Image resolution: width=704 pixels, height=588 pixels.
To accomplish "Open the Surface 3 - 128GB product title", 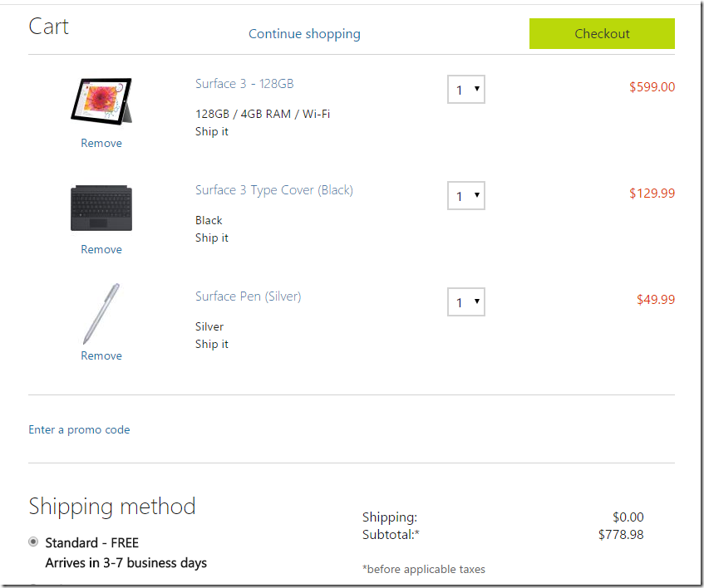I will (x=244, y=84).
